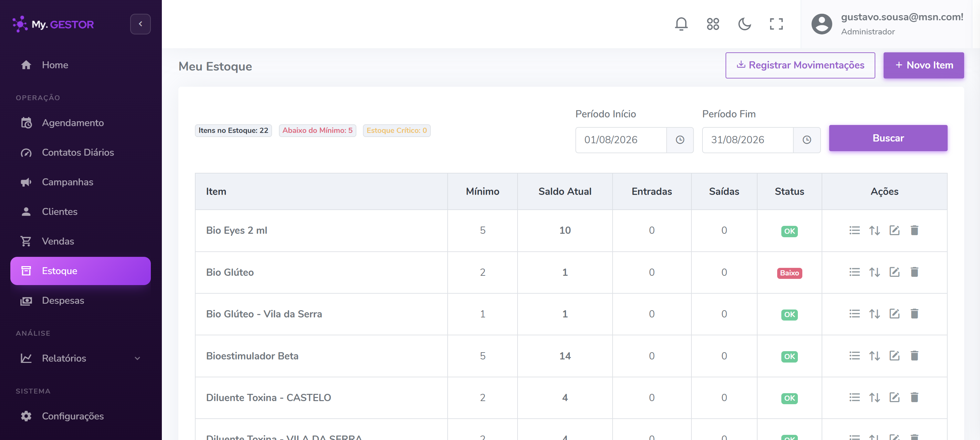Click the Saldo Atual column header
The image size is (980, 440).
coord(565,191)
